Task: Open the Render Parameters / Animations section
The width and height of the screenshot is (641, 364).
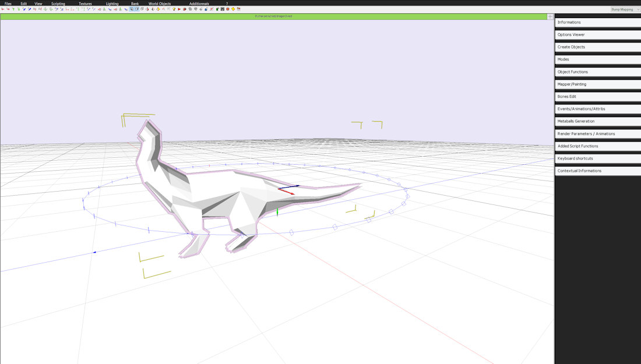Action: [x=598, y=133]
